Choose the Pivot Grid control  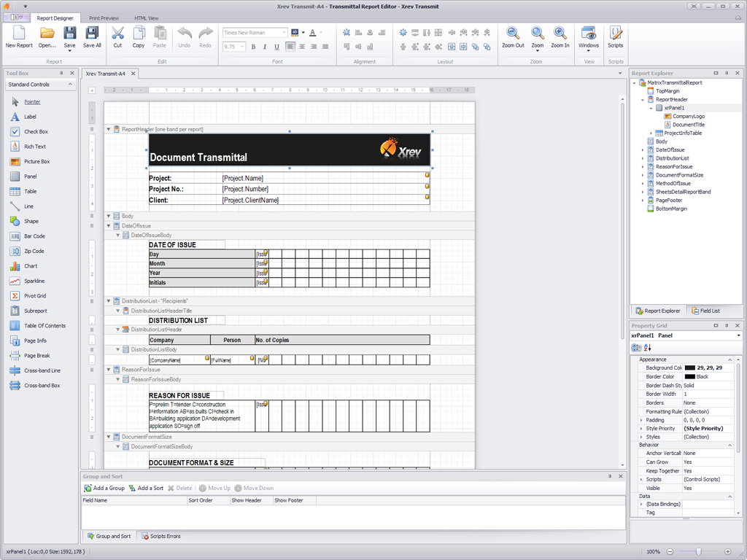tap(35, 296)
